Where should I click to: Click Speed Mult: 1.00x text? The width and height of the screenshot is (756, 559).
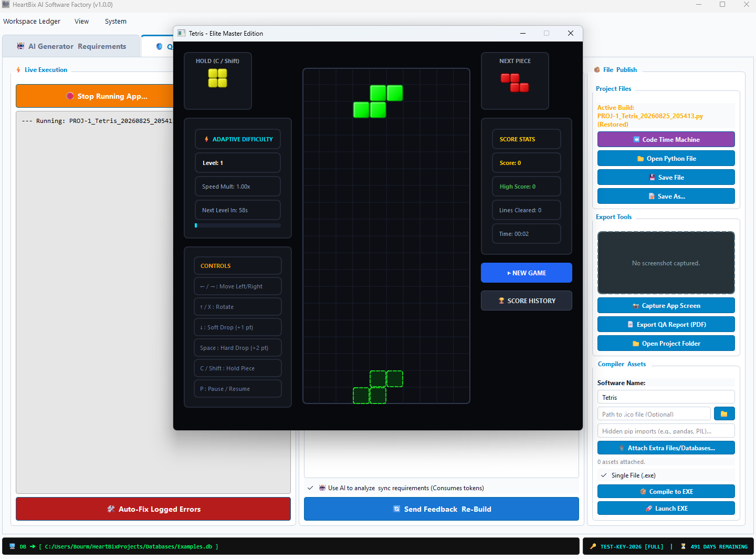(238, 187)
